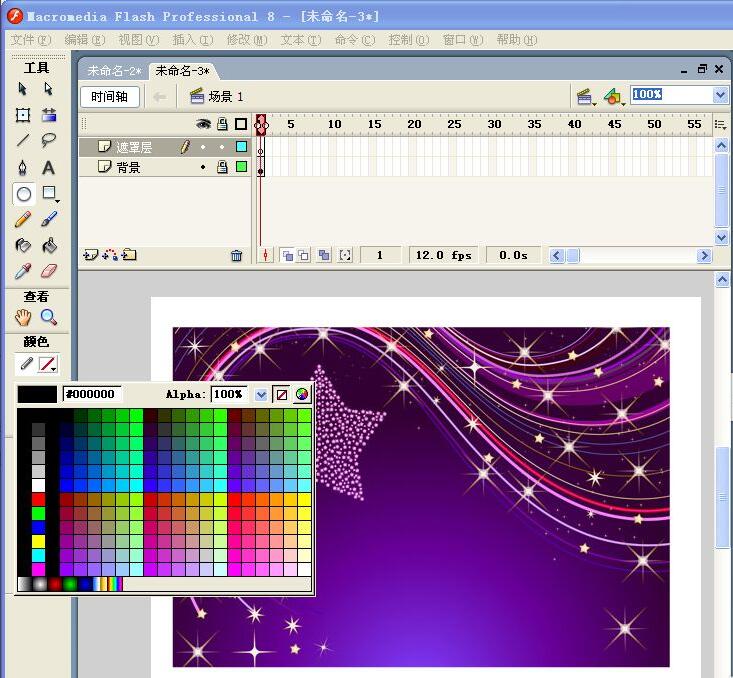Toggle Onion Skin Outlines
This screenshot has width=733, height=678.
[304, 255]
